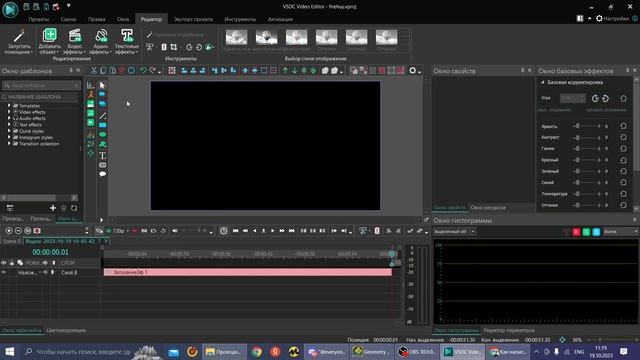The width and height of the screenshot is (640, 360).
Task: Click the refresh icon in templates panel
Action: [x=74, y=208]
